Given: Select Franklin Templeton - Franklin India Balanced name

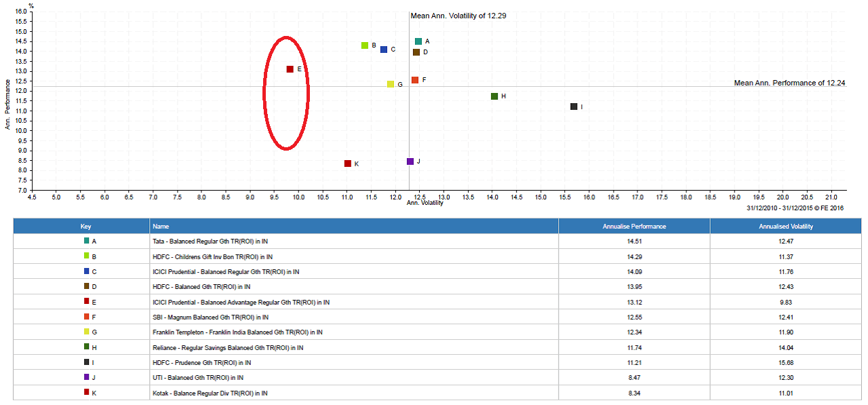Looking at the screenshot, I should [237, 332].
